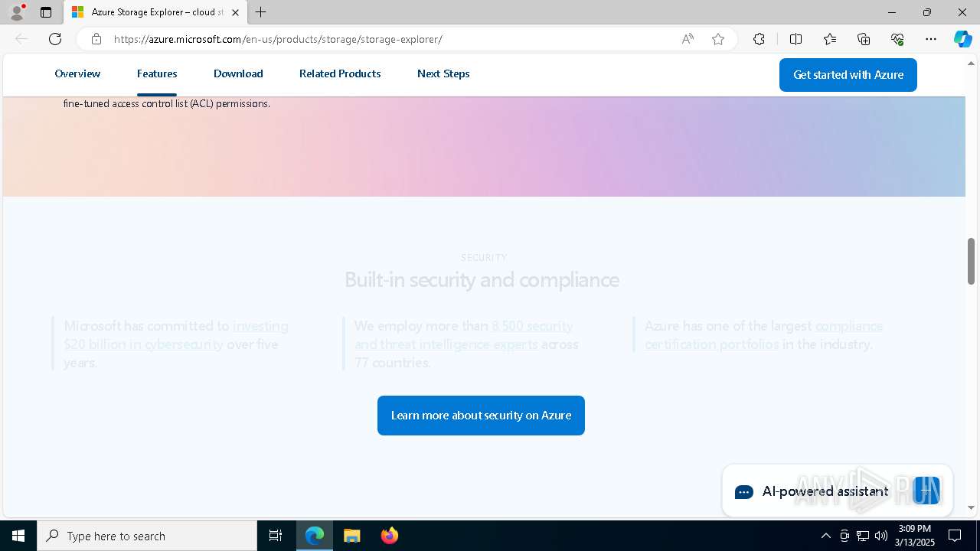View site information padlock icon

pos(96,39)
